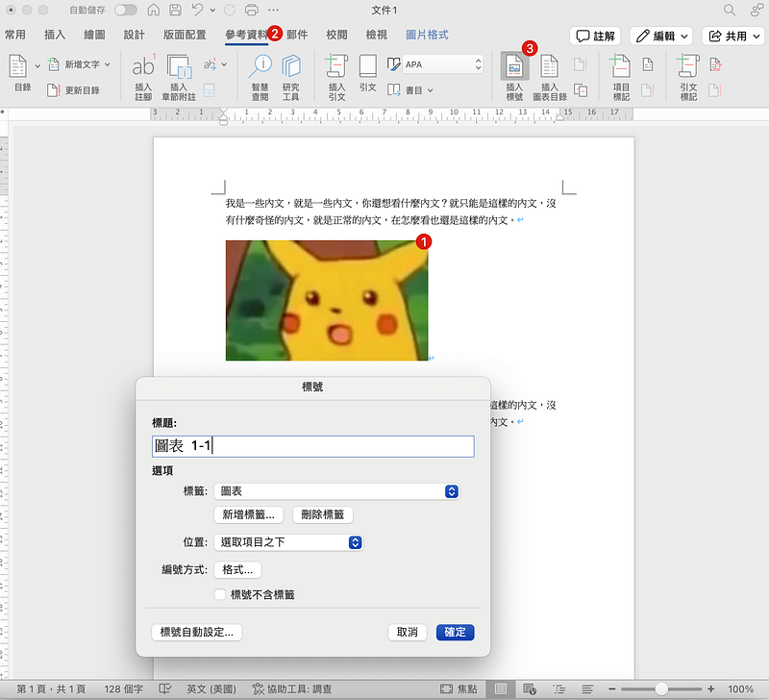The width and height of the screenshot is (769, 700).
Task: Click the 格式... numbering button
Action: 237,569
